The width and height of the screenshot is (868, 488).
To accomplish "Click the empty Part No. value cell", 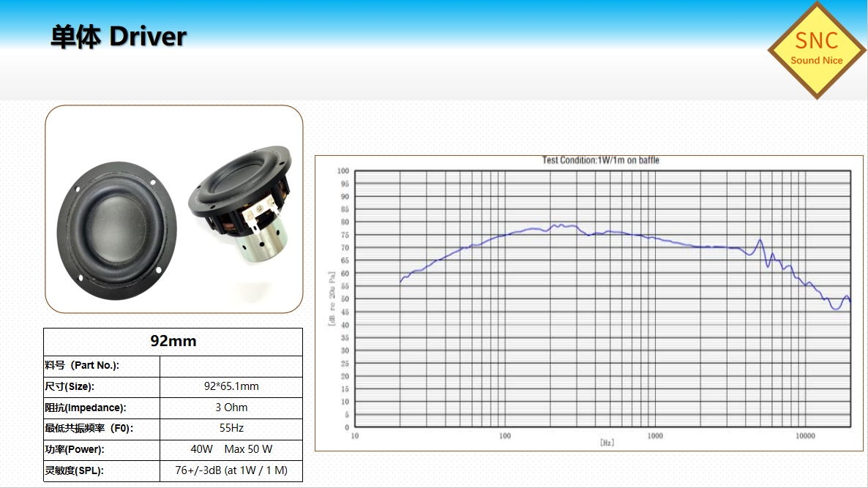I will point(231,366).
